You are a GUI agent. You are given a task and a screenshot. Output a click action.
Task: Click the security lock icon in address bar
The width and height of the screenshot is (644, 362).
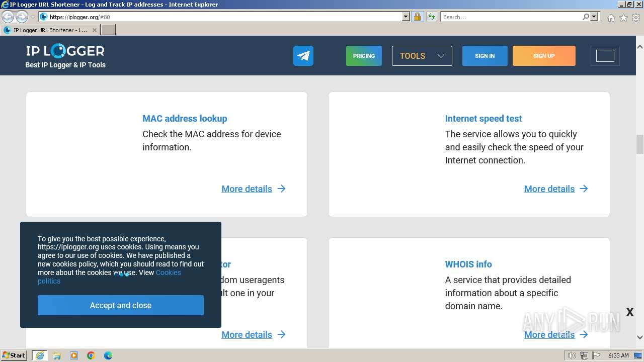point(417,17)
